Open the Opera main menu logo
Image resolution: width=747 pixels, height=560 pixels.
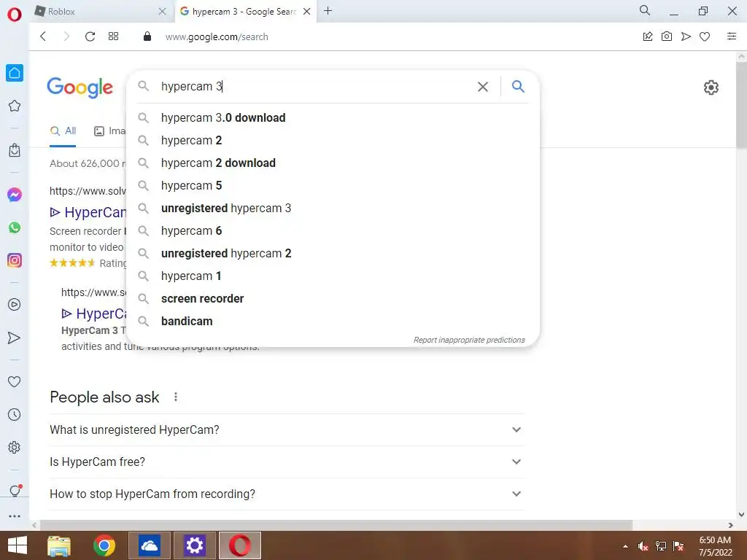15,15
